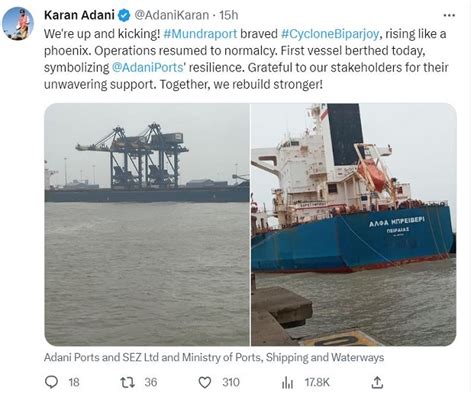Screen dimensions: 474x393
Task: Click the retweet icon
Action: [x=127, y=382]
